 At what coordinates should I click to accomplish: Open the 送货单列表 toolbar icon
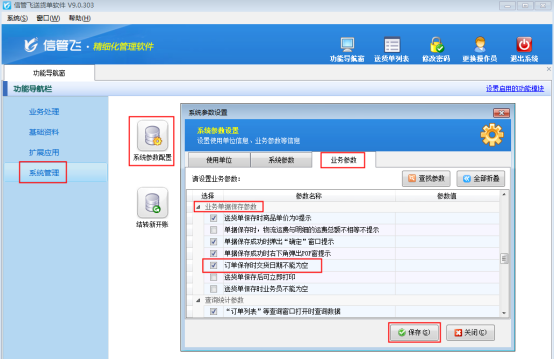(392, 45)
